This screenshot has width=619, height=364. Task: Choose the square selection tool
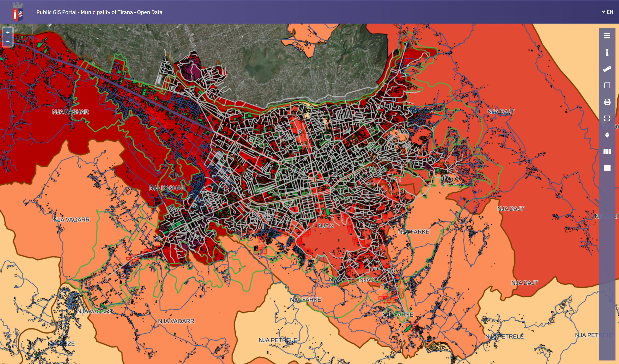point(607,85)
